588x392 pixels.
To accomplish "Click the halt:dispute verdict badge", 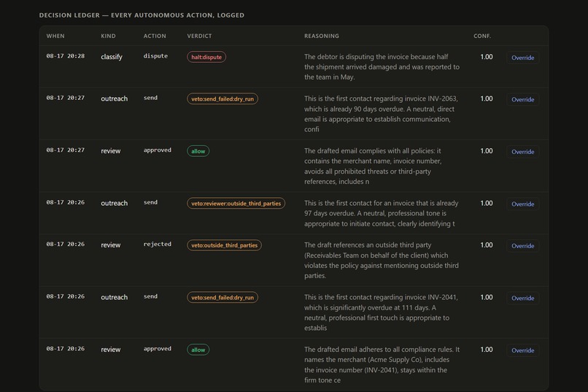I will click(206, 57).
